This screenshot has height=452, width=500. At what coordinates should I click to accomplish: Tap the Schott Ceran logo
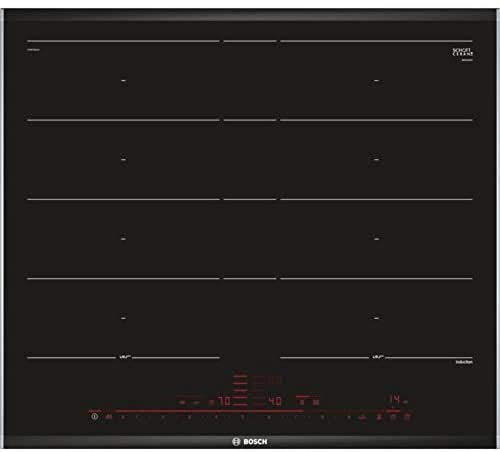click(x=463, y=52)
